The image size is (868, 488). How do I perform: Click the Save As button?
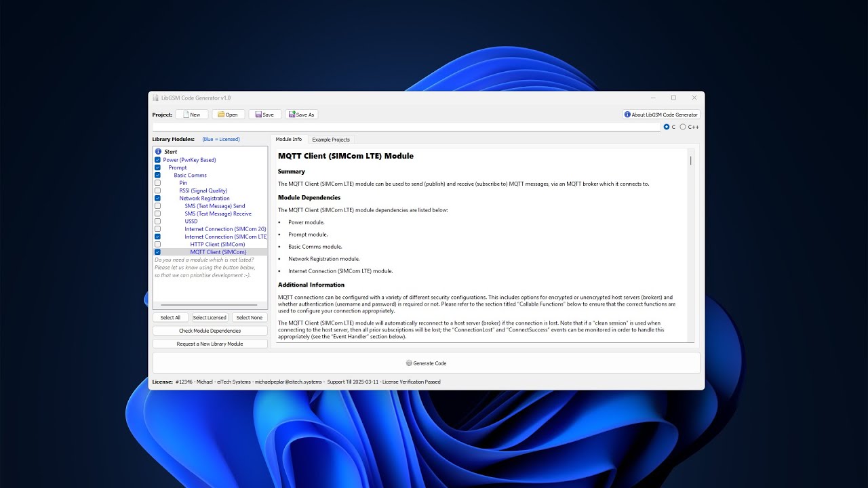302,115
